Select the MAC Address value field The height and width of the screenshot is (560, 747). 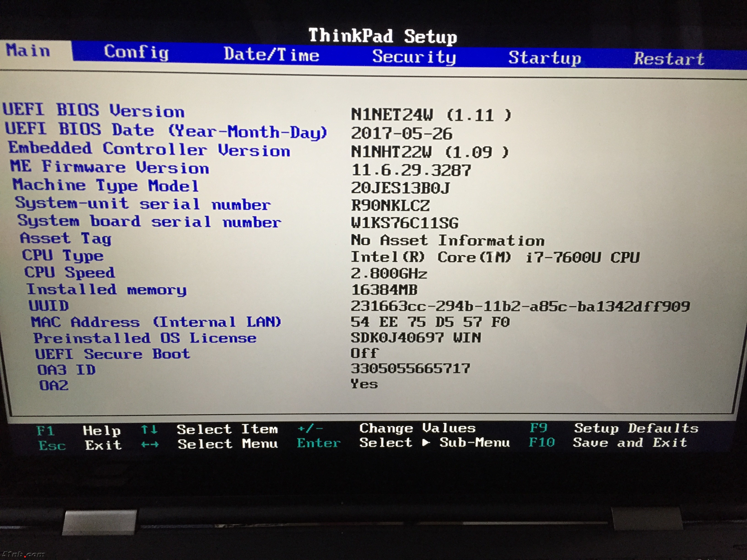click(430, 322)
